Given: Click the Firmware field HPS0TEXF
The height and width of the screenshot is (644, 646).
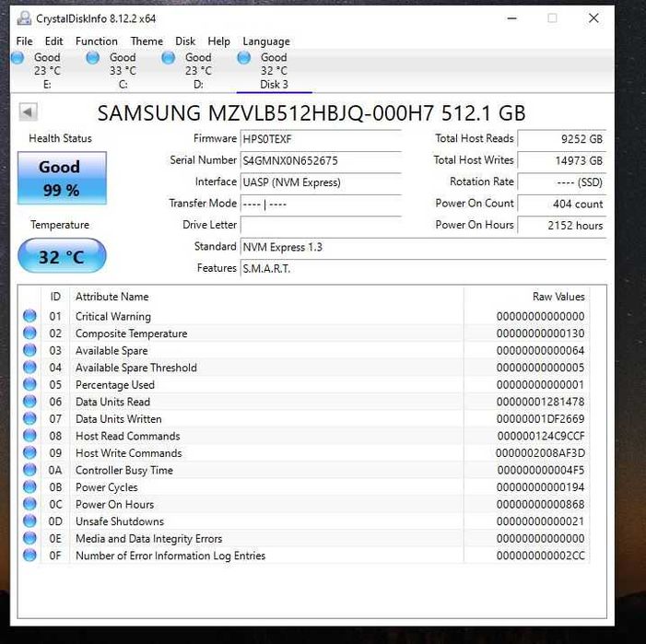Looking at the screenshot, I should pos(321,139).
